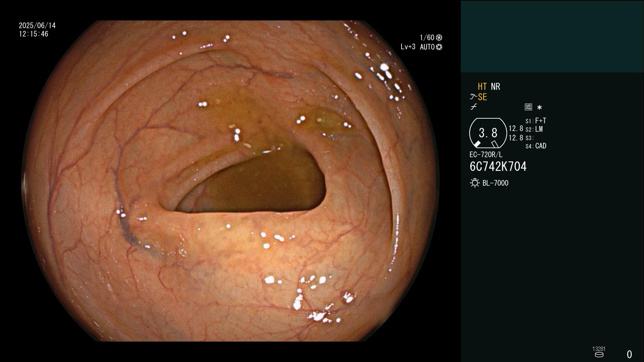Click the shutter icon next to 1/60
Image resolution: width=644 pixels, height=362 pixels.
pyautogui.click(x=439, y=38)
